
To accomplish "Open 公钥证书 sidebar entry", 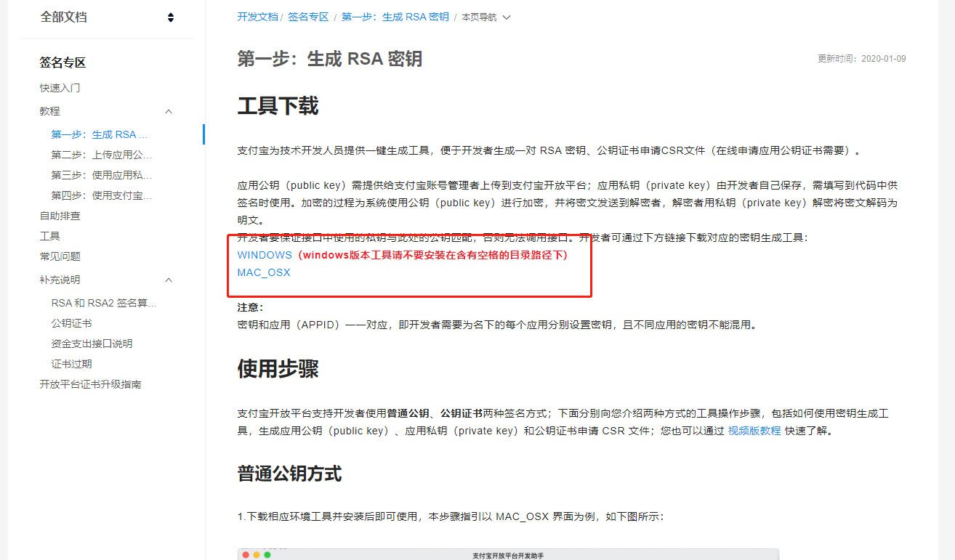I will pos(71,323).
